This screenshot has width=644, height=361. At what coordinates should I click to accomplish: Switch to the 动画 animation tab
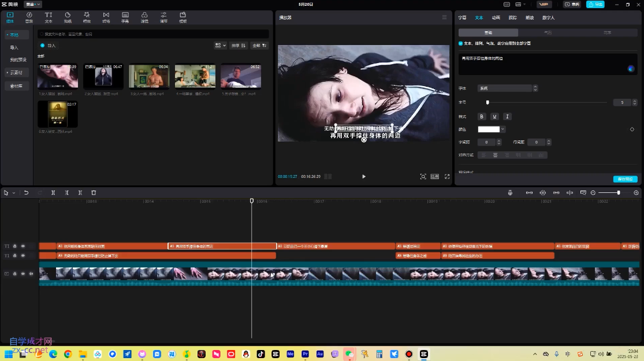496,18
